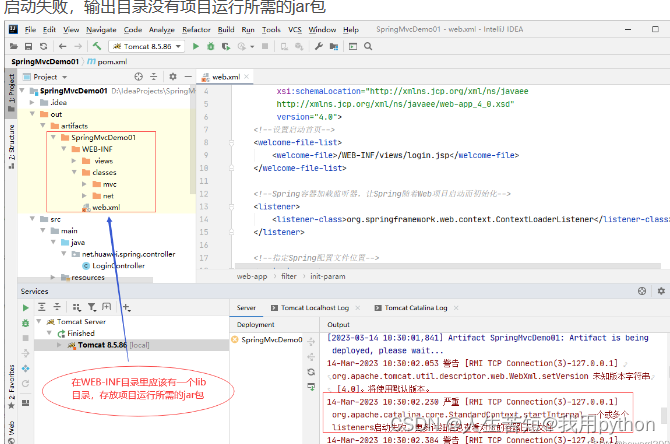This screenshot has width=670, height=444.
Task: Open Project panel gear settings
Action: click(x=173, y=76)
